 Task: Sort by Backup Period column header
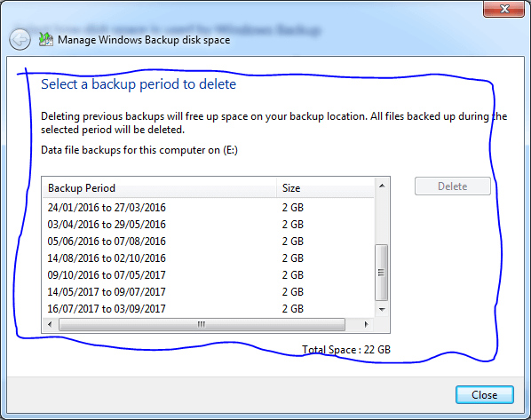[x=160, y=188]
